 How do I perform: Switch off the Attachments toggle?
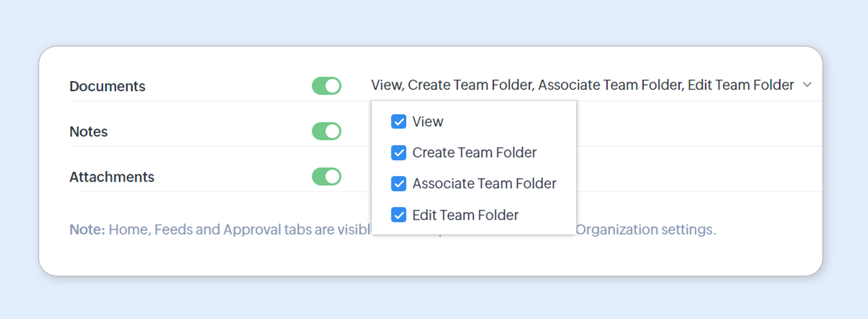pos(327,177)
